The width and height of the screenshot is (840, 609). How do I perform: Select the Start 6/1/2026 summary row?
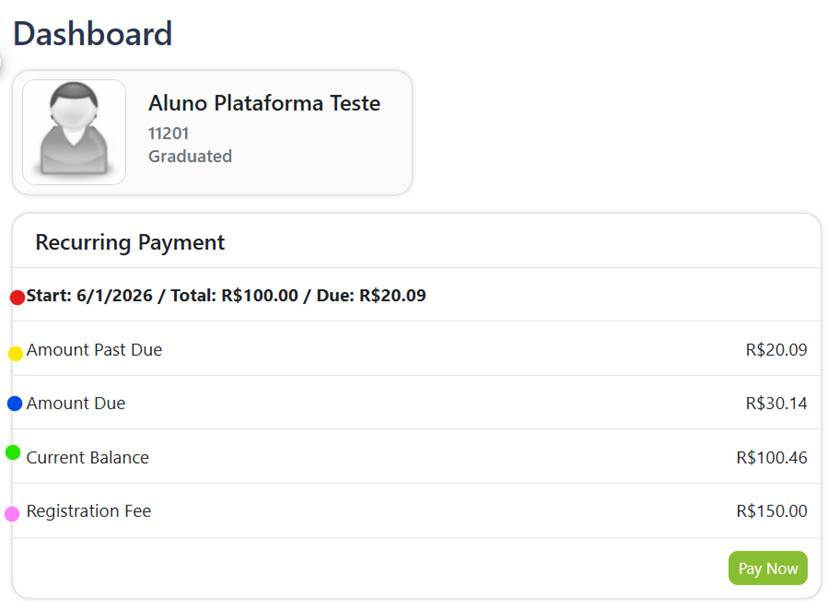tap(416, 295)
